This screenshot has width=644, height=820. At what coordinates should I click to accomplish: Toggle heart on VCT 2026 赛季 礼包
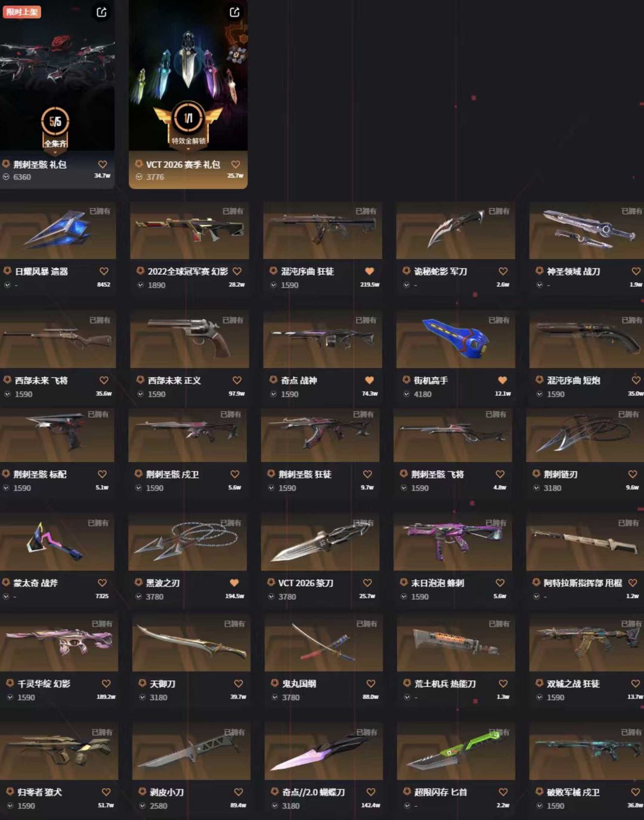click(x=236, y=165)
